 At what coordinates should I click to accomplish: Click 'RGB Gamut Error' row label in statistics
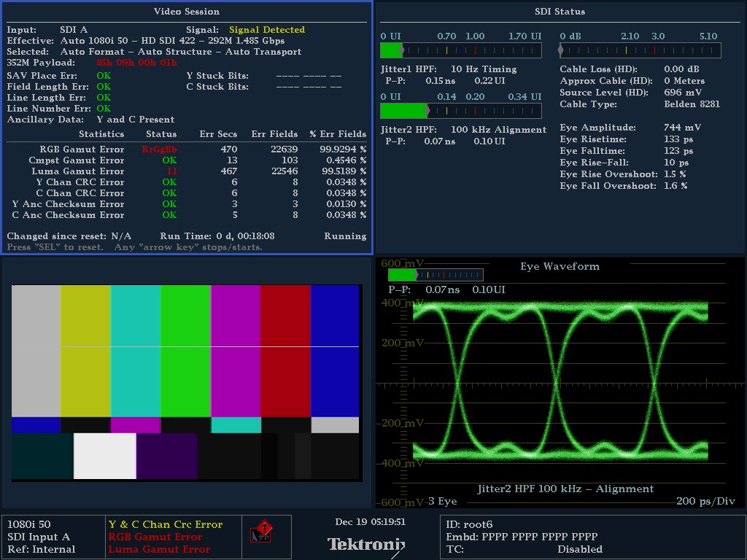point(82,149)
